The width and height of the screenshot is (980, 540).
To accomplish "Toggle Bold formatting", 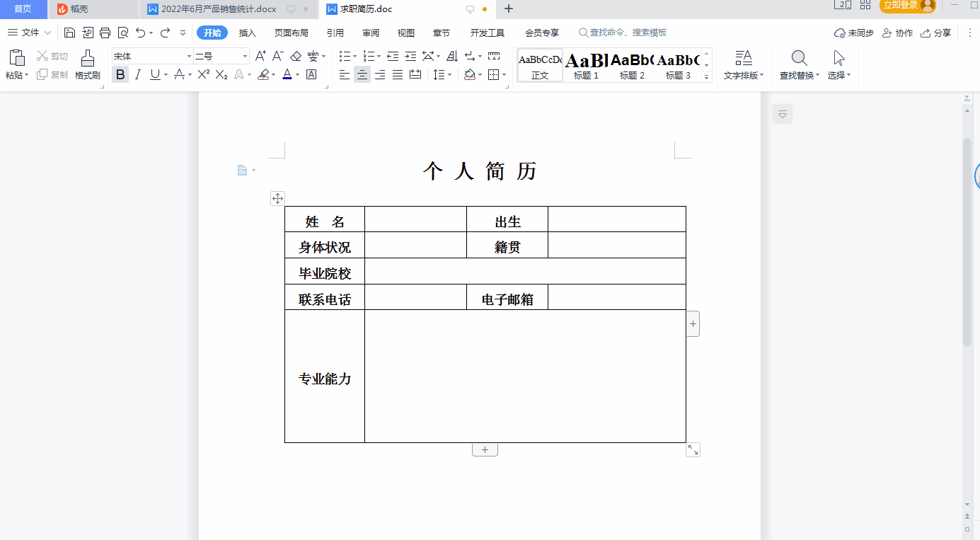I will (x=120, y=74).
